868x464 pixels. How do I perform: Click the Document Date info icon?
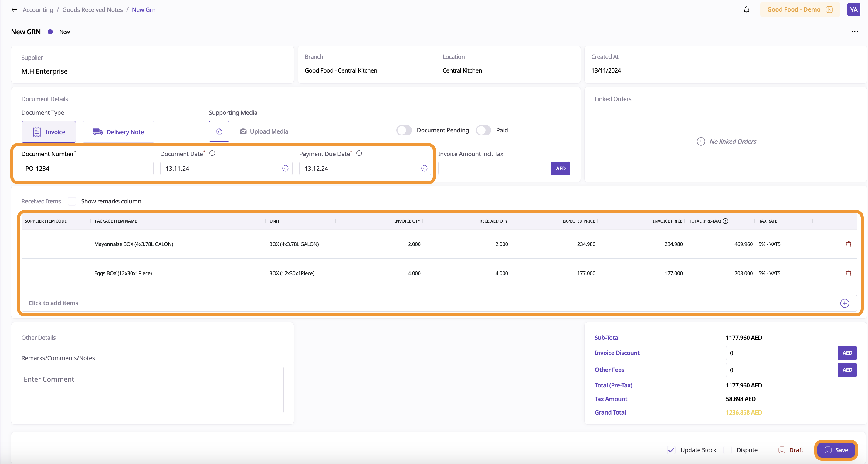(x=212, y=153)
